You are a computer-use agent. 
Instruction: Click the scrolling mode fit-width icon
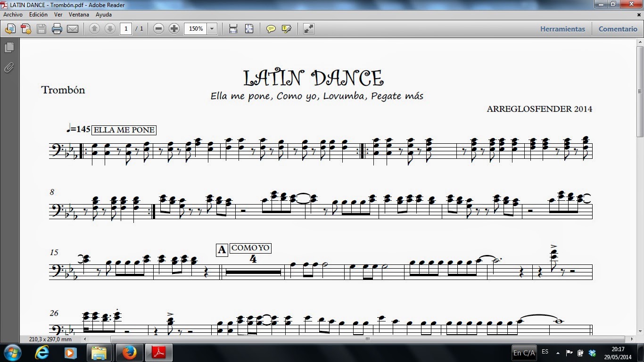pyautogui.click(x=233, y=29)
